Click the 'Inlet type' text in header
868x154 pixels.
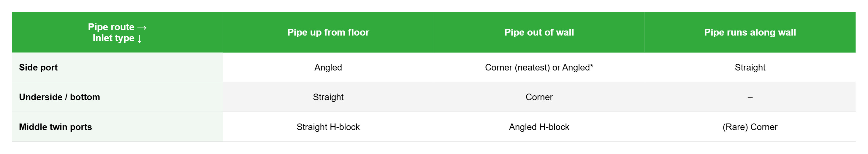coord(114,38)
